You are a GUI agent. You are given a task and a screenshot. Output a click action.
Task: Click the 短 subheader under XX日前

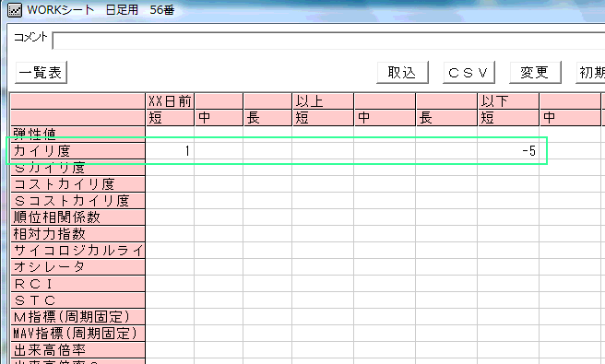click(x=170, y=118)
